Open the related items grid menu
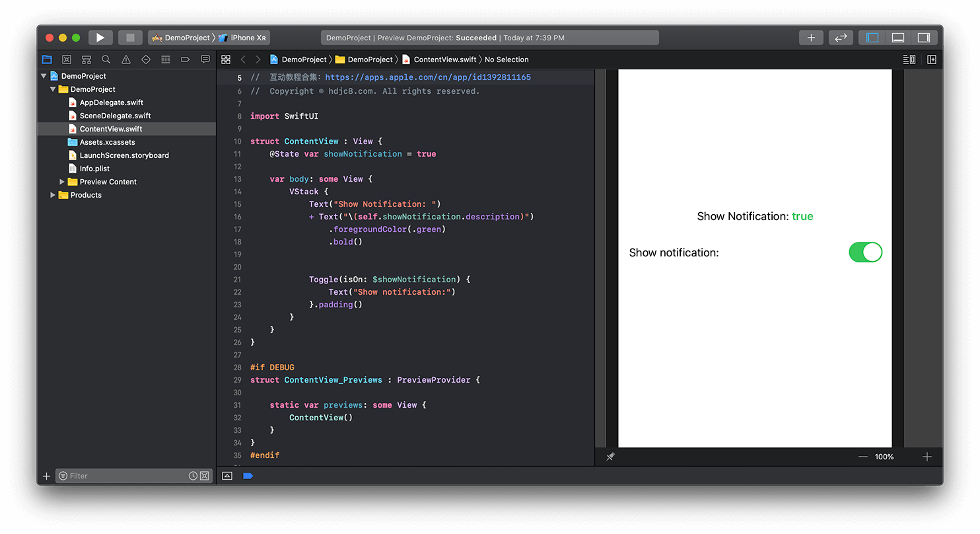The width and height of the screenshot is (980, 534). coord(226,59)
